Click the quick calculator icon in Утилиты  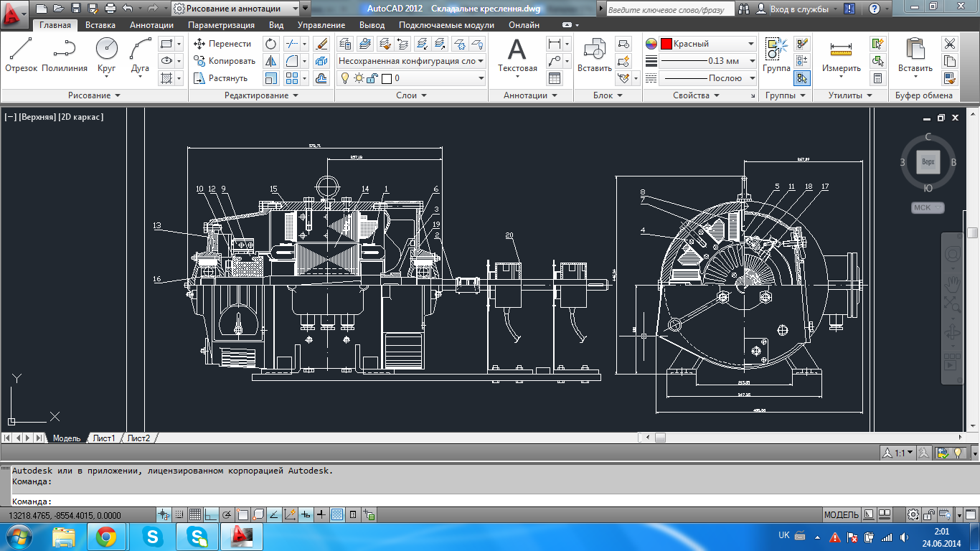[877, 78]
